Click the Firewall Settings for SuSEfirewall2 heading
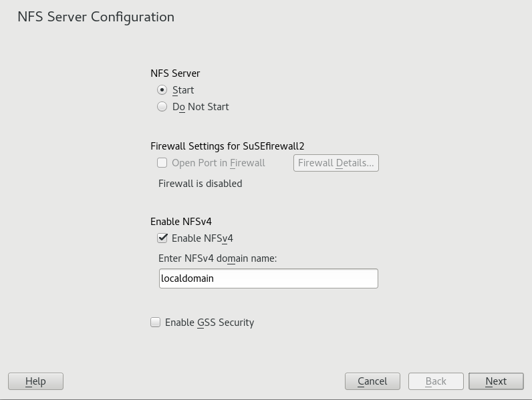 tap(227, 146)
